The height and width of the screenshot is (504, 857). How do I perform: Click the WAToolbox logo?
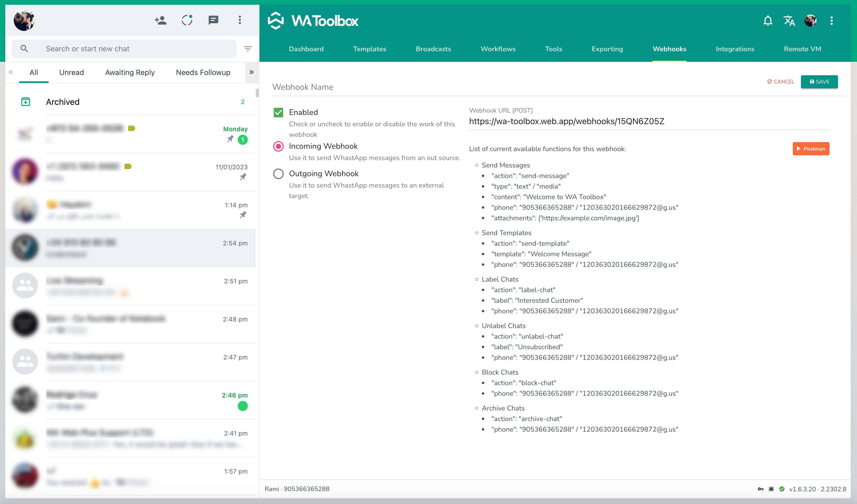(x=313, y=20)
